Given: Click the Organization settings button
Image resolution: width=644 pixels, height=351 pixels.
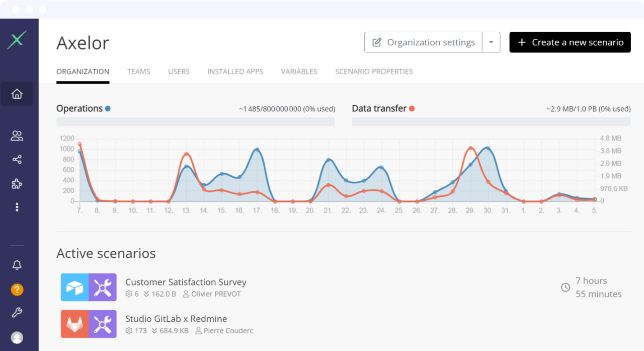Looking at the screenshot, I should pos(423,42).
